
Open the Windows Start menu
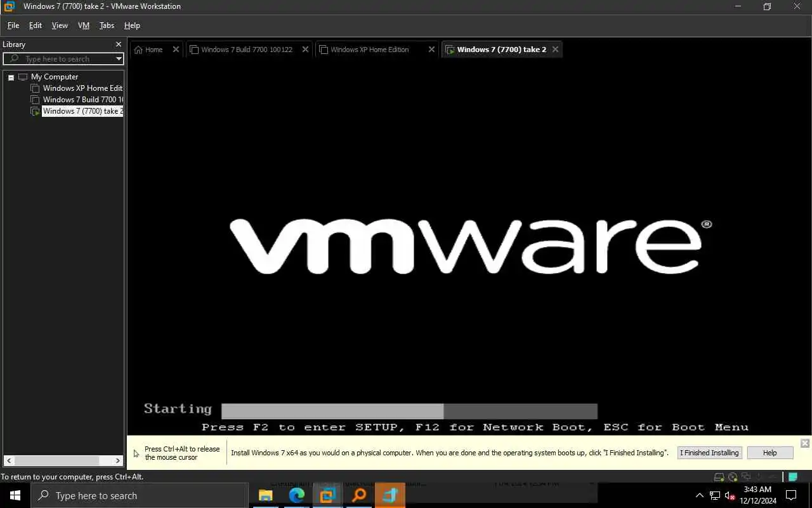15,495
